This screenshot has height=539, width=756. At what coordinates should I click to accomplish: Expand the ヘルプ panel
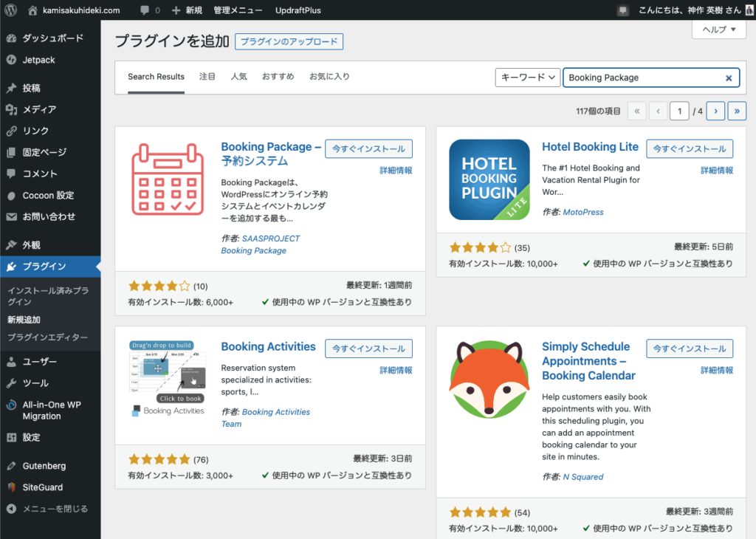719,30
